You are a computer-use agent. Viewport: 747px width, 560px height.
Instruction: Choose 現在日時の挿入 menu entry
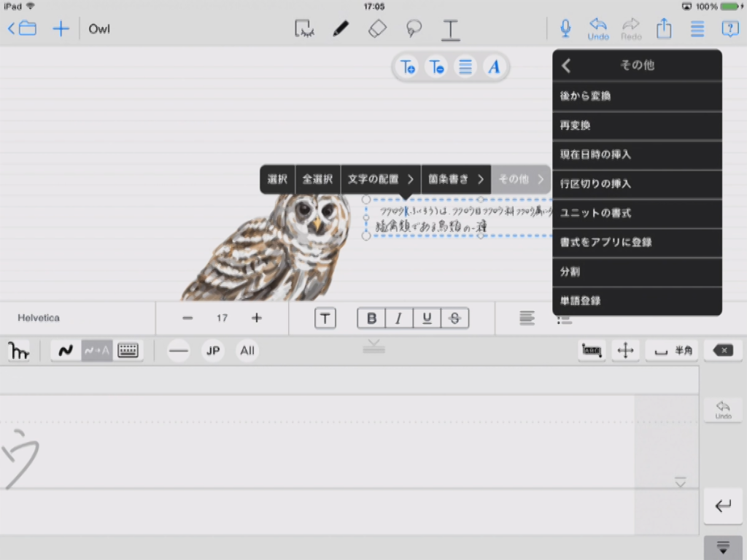coord(637,155)
